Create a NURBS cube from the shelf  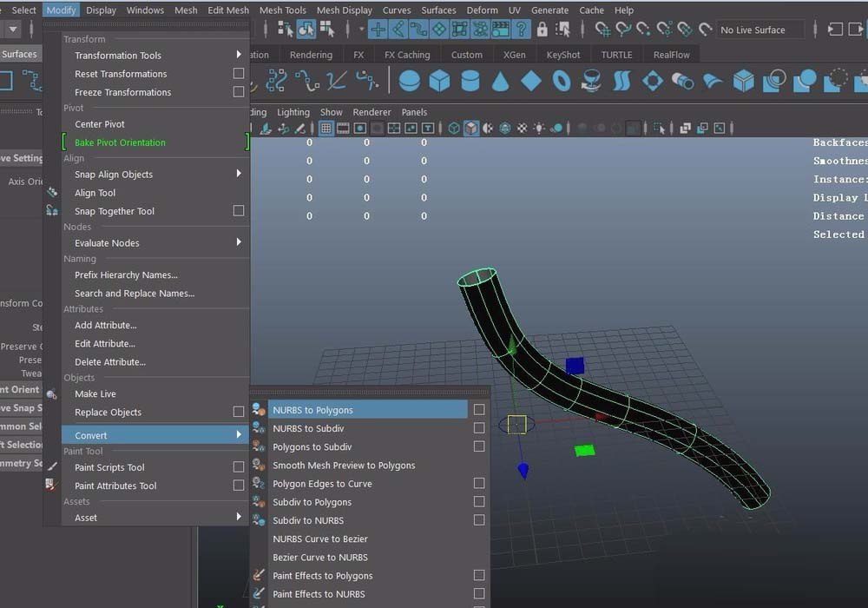(x=439, y=80)
